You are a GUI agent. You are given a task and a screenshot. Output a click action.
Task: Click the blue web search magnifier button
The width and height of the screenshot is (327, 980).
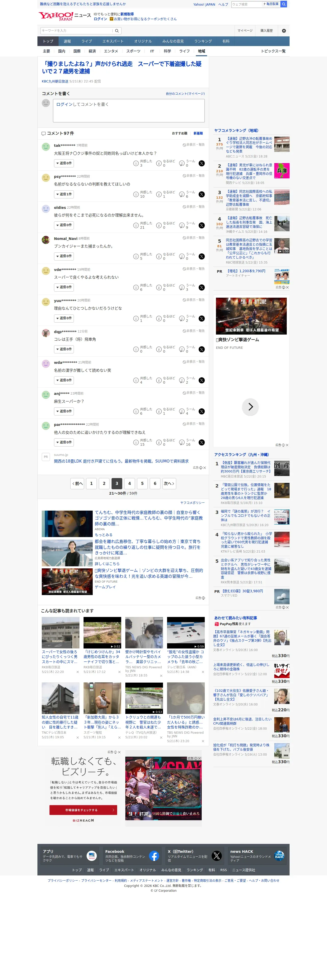tap(284, 4)
